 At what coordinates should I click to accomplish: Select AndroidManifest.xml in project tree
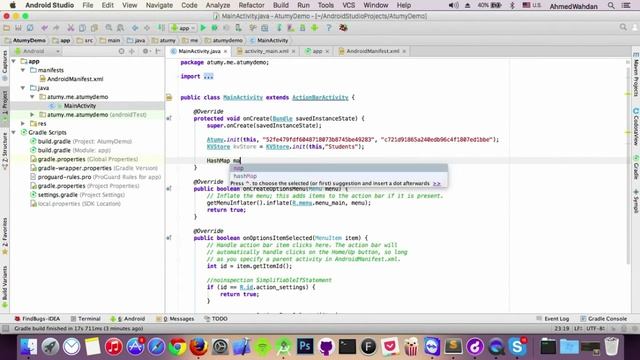pyautogui.click(x=75, y=79)
